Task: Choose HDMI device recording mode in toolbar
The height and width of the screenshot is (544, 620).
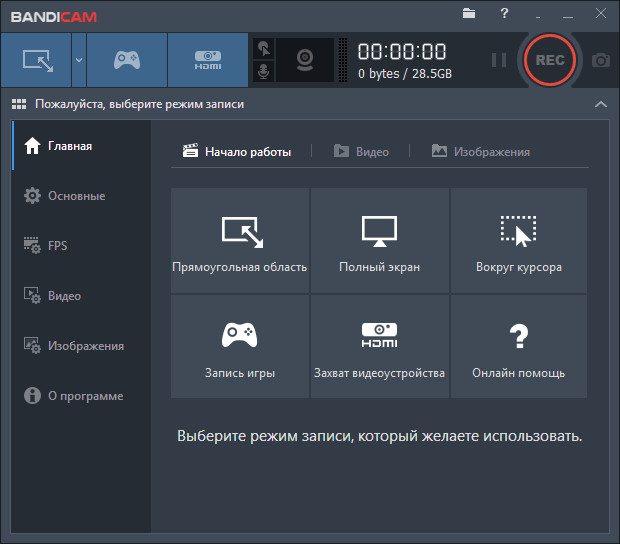Action: (x=207, y=60)
